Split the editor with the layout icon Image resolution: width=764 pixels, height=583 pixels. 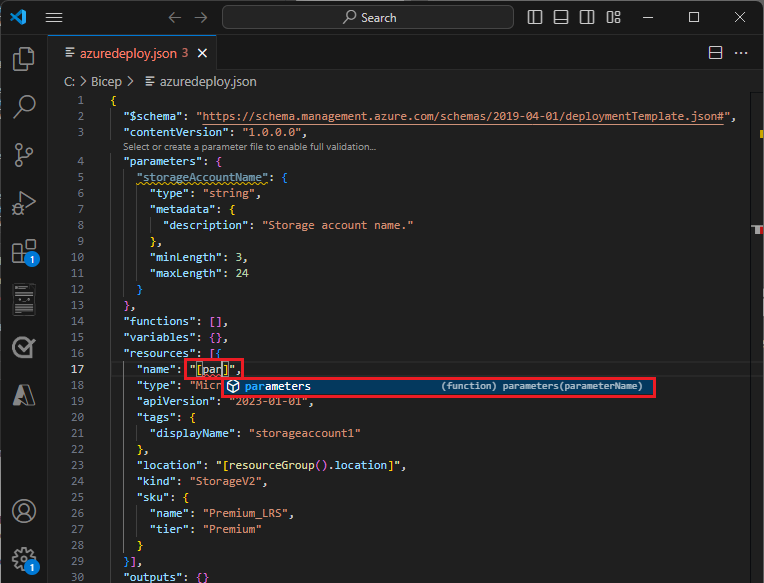click(x=715, y=53)
